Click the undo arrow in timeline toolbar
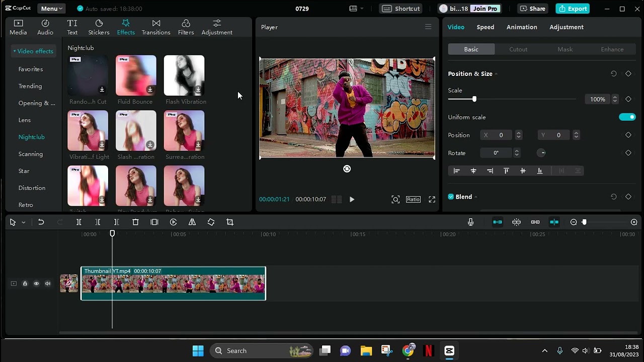644x362 pixels. (41, 222)
